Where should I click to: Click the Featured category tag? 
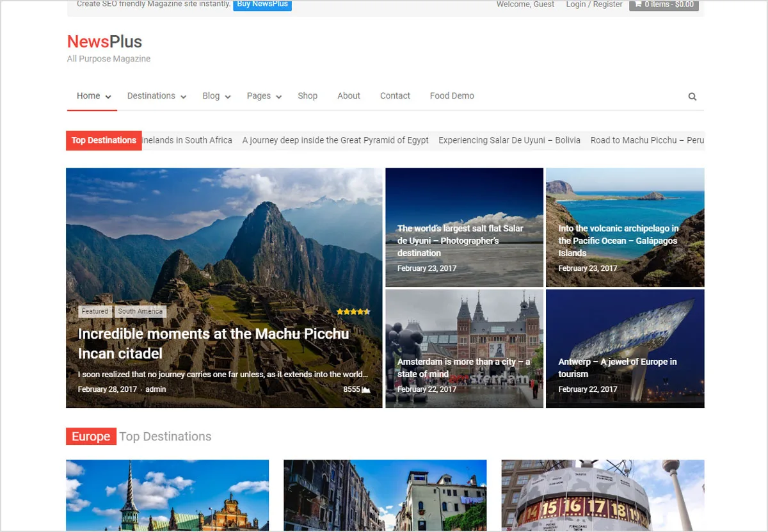(95, 312)
